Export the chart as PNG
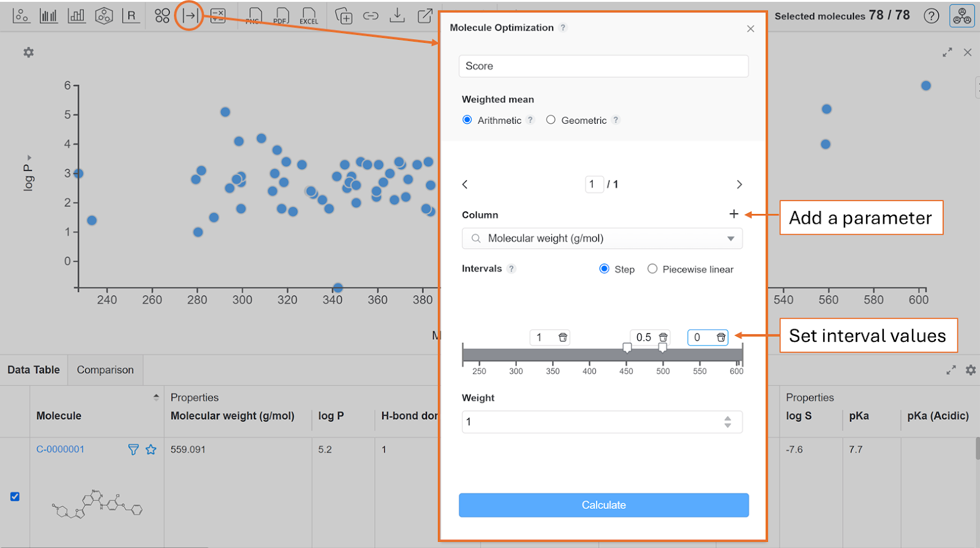The height and width of the screenshot is (548, 980). point(253,16)
